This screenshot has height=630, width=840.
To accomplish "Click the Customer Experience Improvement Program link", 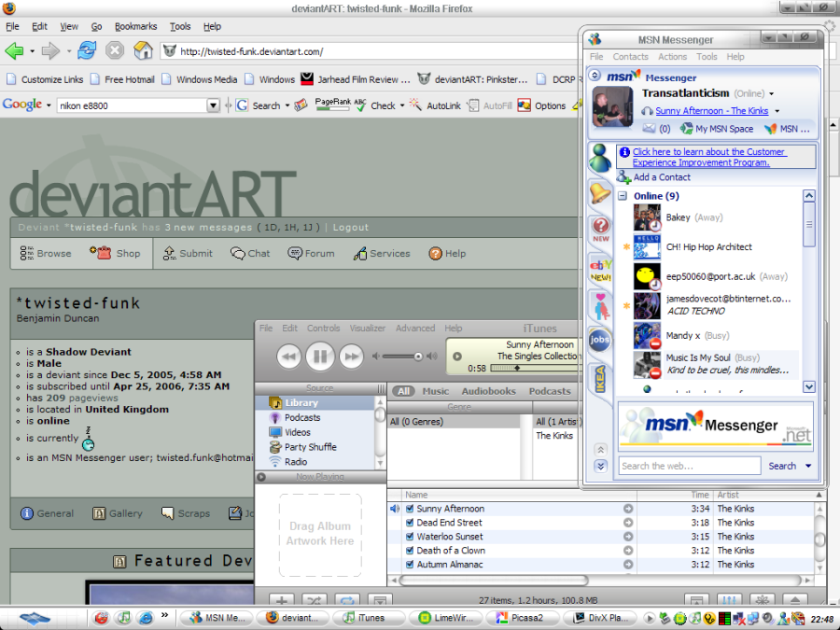I will (x=708, y=157).
